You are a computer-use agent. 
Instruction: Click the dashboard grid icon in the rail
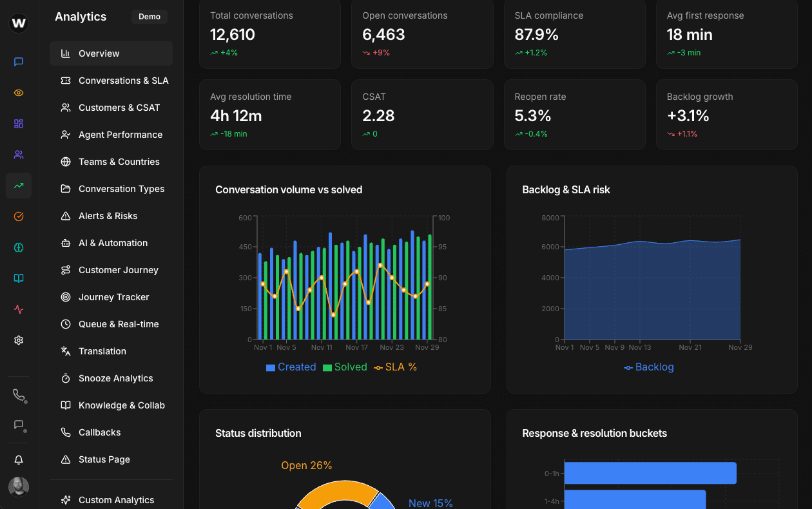[19, 124]
